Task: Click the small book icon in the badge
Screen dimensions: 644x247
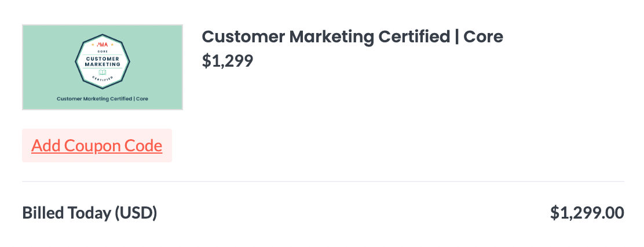Action: pyautogui.click(x=103, y=72)
